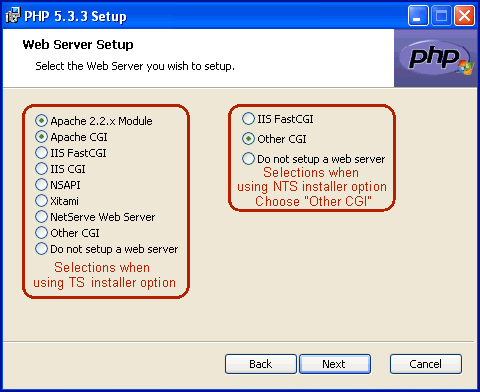This screenshot has height=392, width=480.
Task: Close the PHP 5.3.3 Setup window
Action: click(464, 15)
